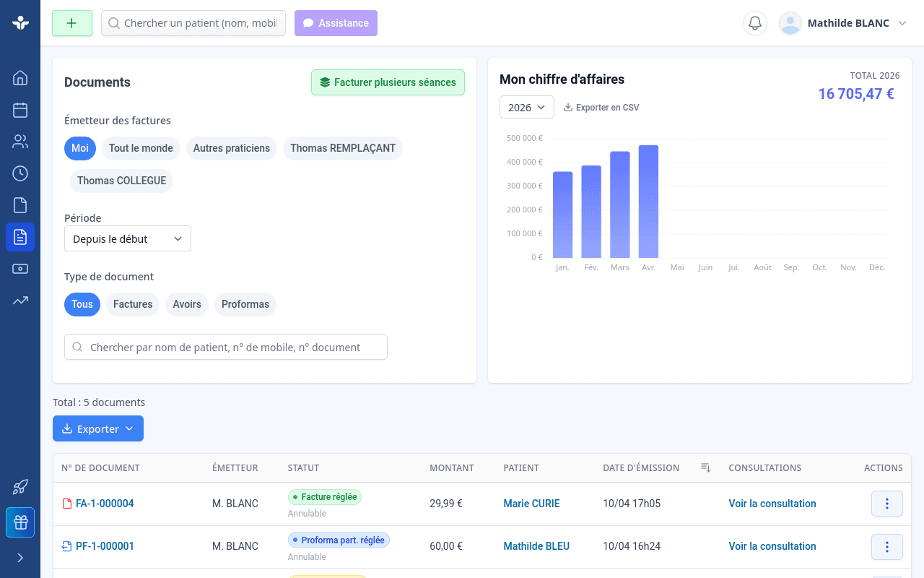Click the 'Facture réglée' status badge
Screen dimensions: 924x578
click(325, 497)
